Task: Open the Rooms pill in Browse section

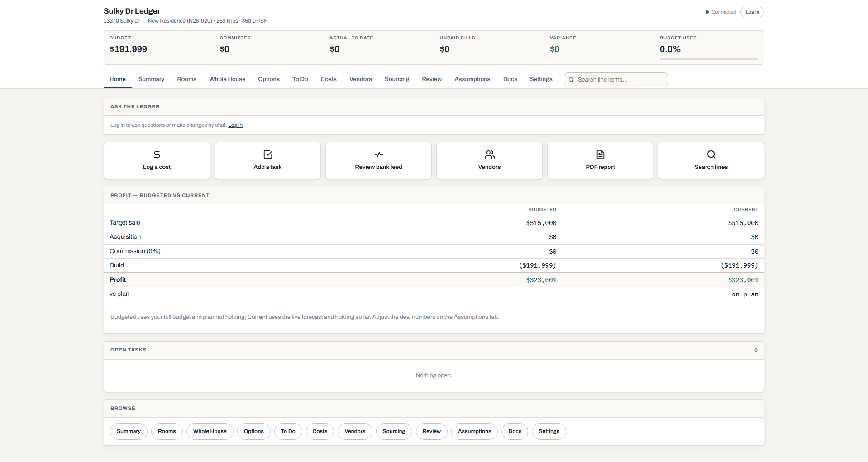Action: pos(167,431)
